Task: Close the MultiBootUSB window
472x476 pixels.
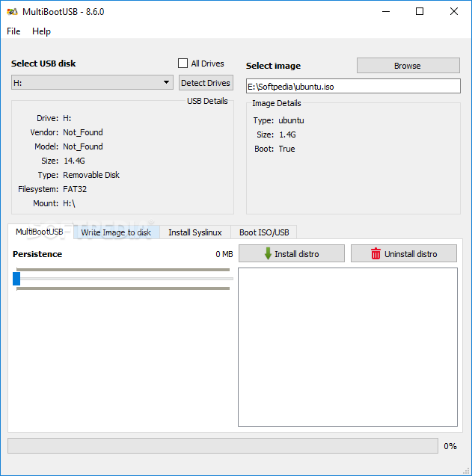Action: click(454, 11)
